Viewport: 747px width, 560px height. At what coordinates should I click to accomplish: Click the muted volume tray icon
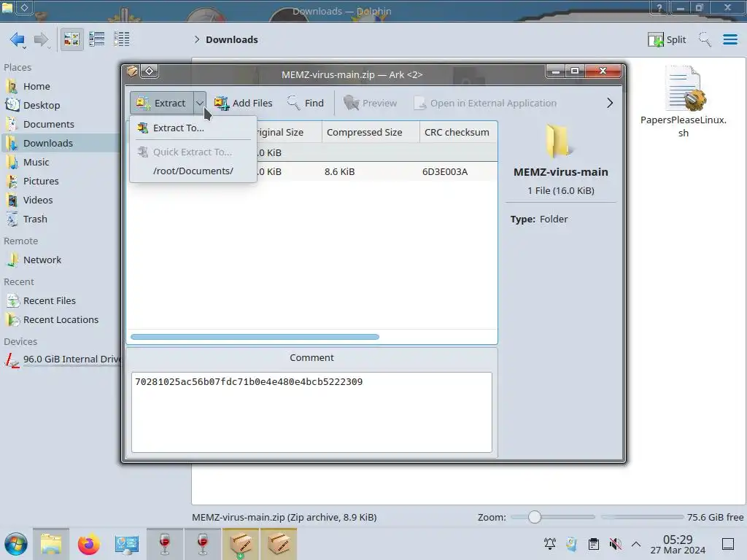coord(615,543)
